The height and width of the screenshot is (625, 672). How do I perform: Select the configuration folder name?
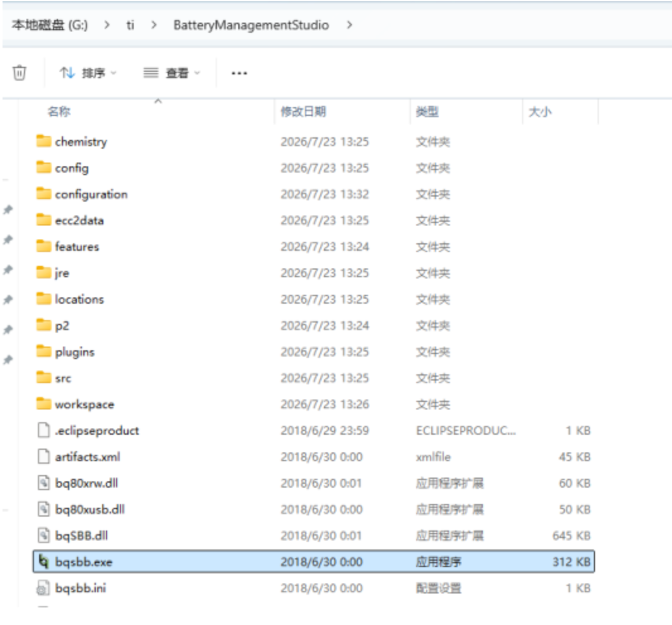[91, 195]
